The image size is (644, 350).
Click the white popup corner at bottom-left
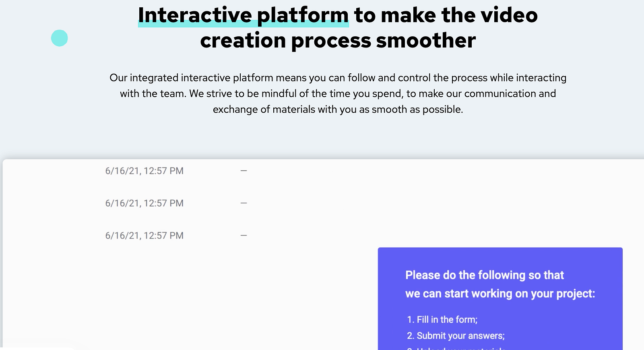(36, 348)
